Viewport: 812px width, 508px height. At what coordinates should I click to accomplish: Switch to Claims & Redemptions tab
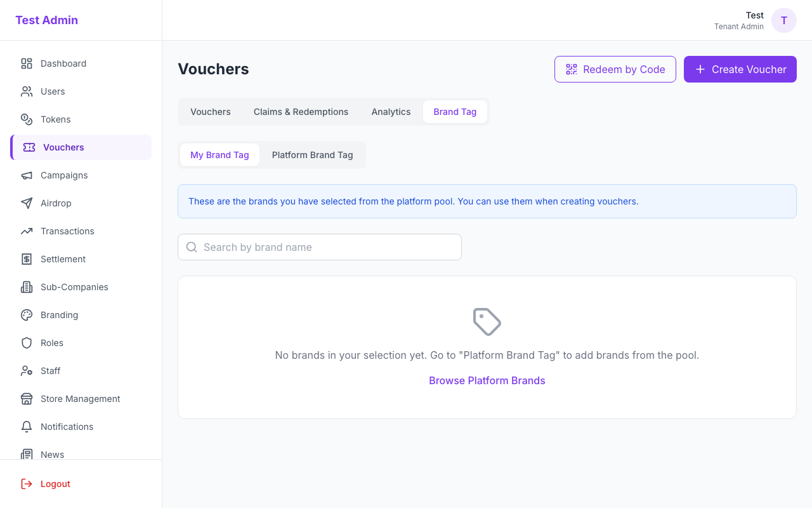[x=301, y=112]
